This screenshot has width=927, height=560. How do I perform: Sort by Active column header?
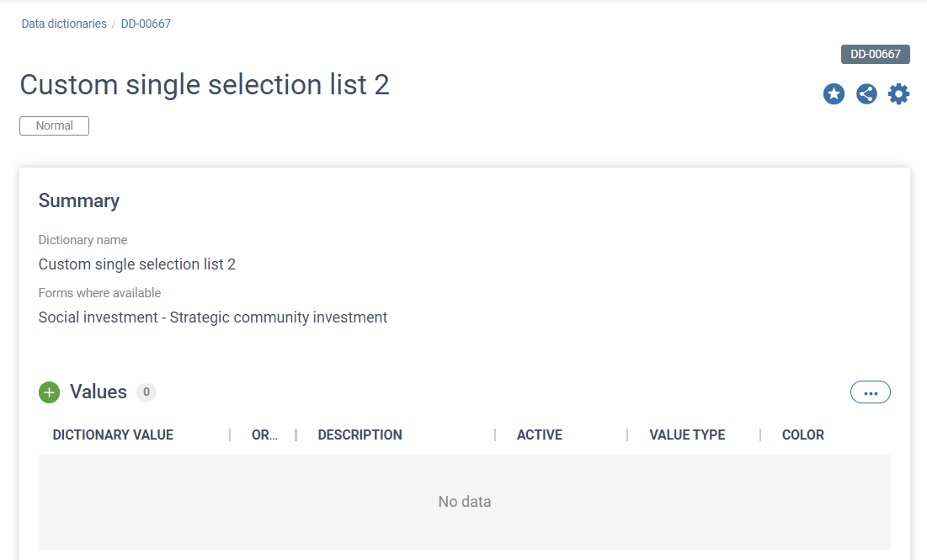pos(539,435)
